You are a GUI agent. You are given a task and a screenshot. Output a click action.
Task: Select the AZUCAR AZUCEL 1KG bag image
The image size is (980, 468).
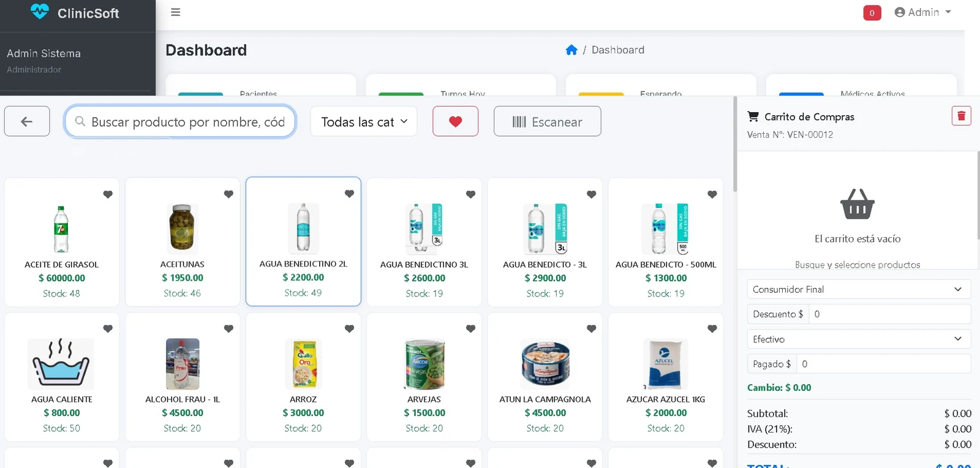pyautogui.click(x=665, y=364)
